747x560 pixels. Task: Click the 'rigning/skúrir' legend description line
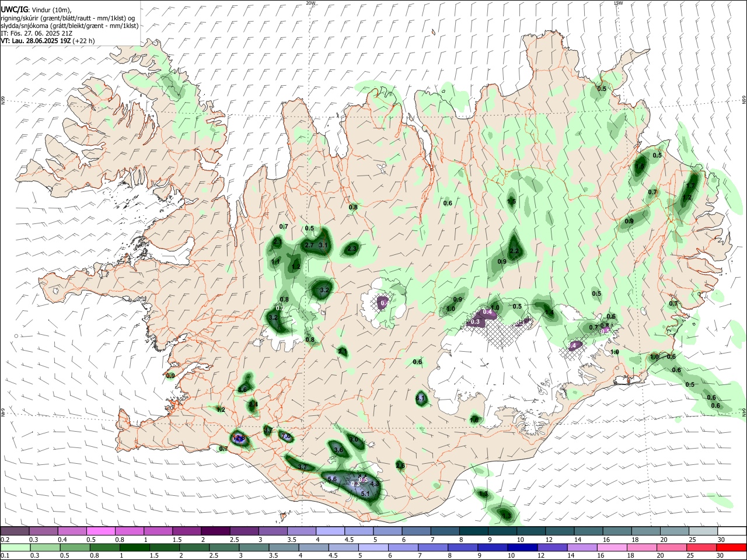pyautogui.click(x=68, y=18)
